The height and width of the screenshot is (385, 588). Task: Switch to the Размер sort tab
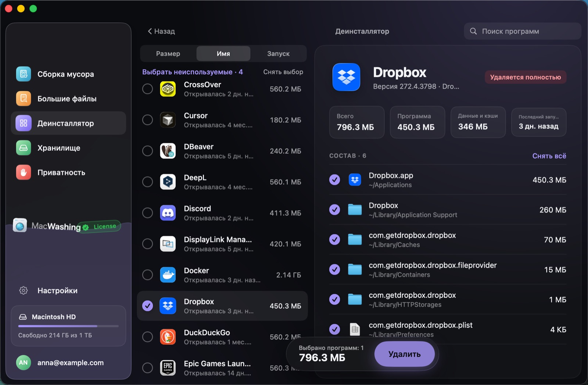pyautogui.click(x=168, y=54)
